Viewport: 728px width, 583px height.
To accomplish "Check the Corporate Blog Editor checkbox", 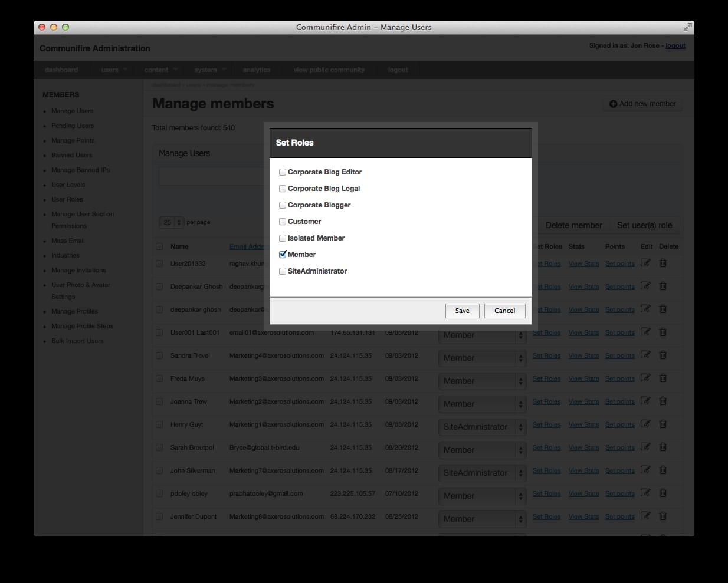I will (282, 172).
